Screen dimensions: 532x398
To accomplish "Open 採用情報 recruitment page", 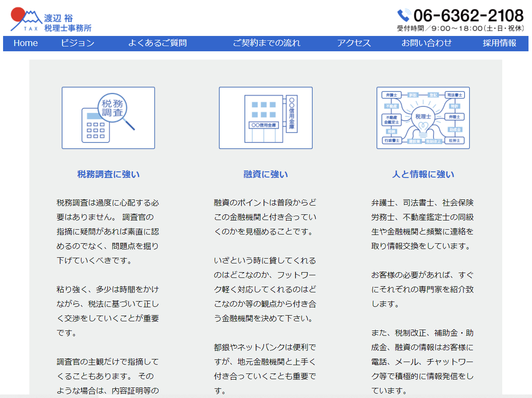I will [500, 43].
